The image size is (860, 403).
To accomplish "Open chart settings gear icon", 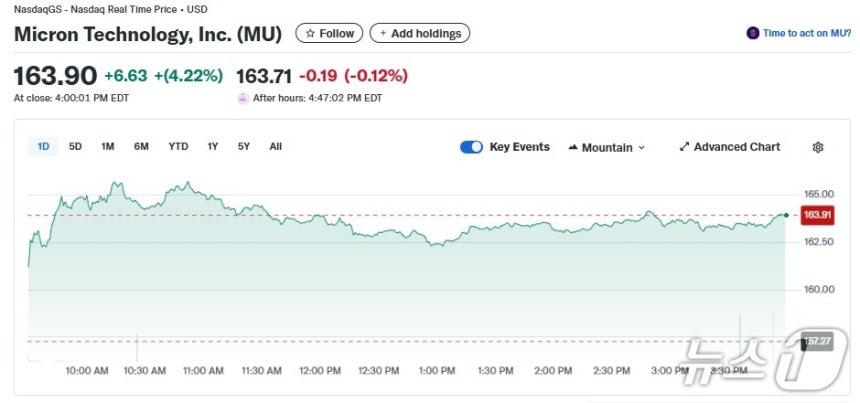I will (817, 147).
